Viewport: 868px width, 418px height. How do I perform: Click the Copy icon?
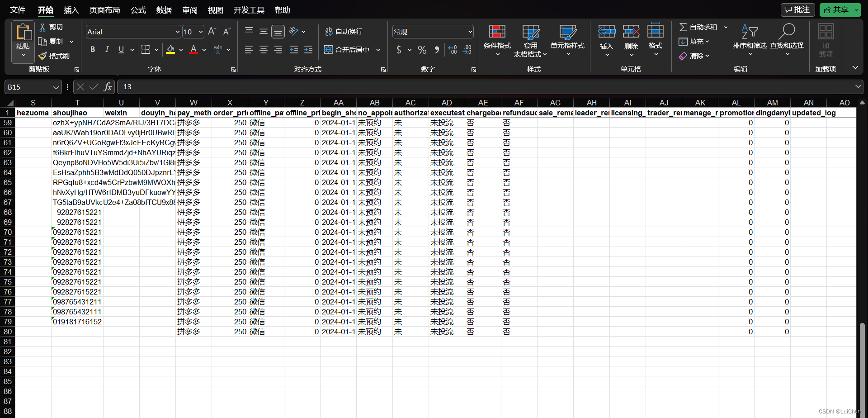42,42
